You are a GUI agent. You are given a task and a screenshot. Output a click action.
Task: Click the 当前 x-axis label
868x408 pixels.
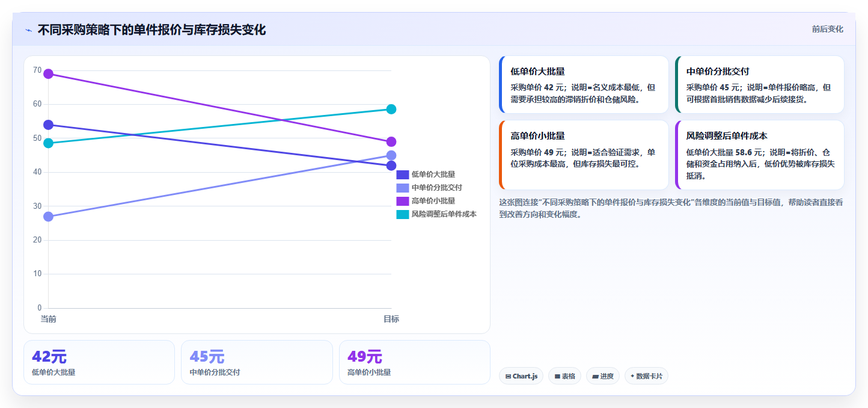tap(48, 319)
